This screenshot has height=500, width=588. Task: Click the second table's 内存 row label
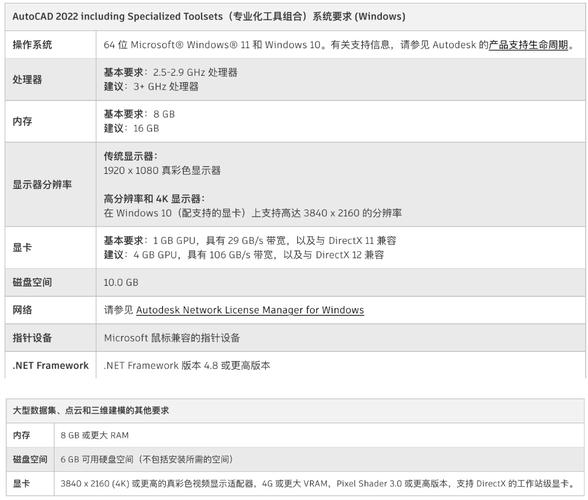(21, 435)
